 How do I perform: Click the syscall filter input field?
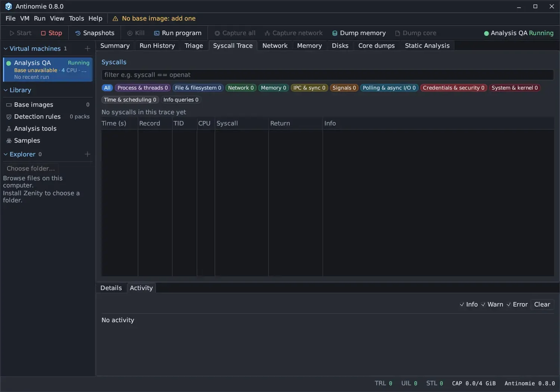327,75
